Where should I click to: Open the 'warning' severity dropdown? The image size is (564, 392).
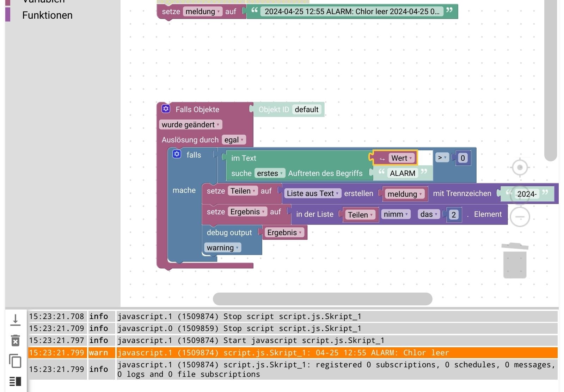(x=222, y=247)
